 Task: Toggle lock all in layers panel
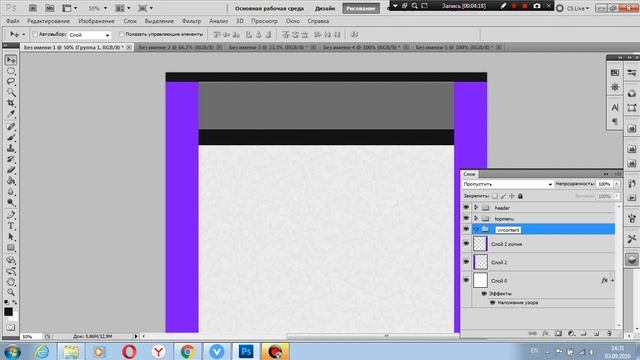tap(520, 196)
